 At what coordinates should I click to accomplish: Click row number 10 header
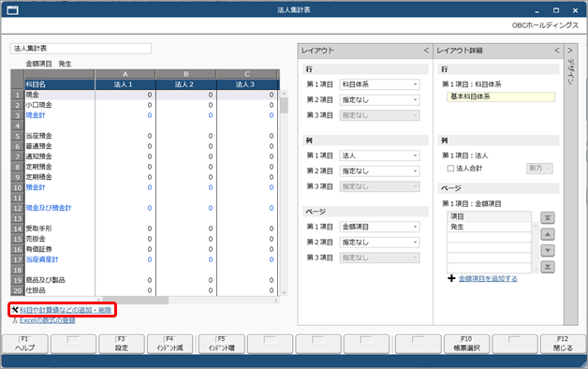point(18,187)
